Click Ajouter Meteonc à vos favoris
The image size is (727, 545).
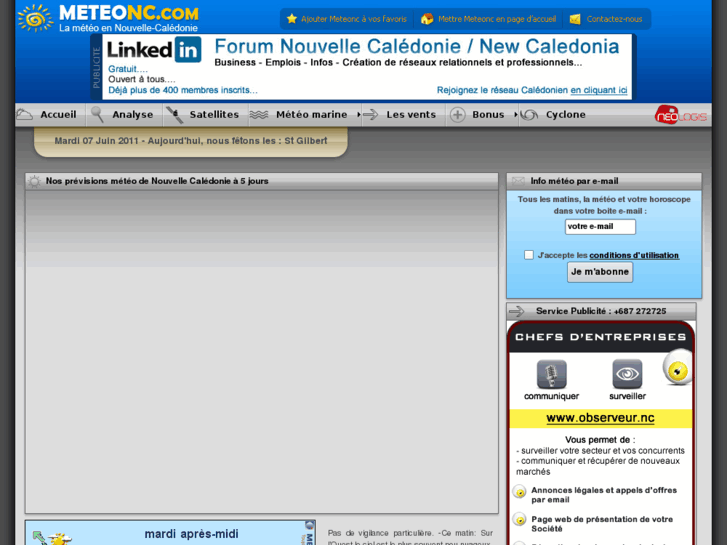(x=354, y=19)
